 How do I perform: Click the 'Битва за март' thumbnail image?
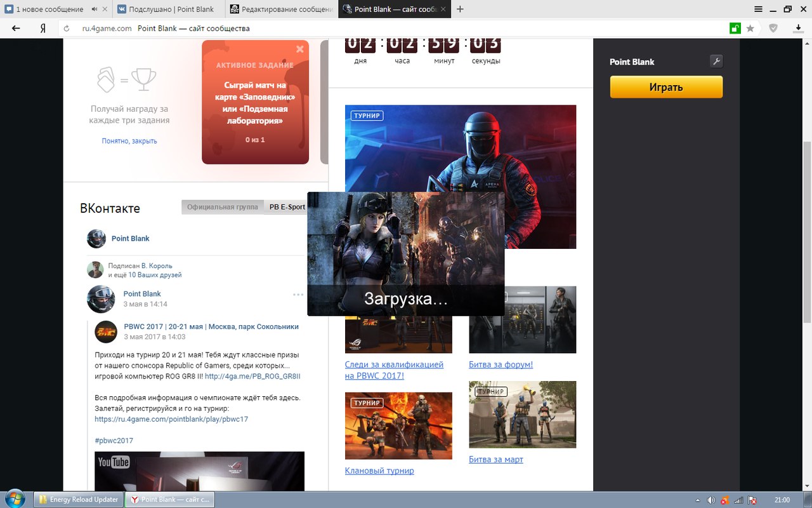(523, 414)
